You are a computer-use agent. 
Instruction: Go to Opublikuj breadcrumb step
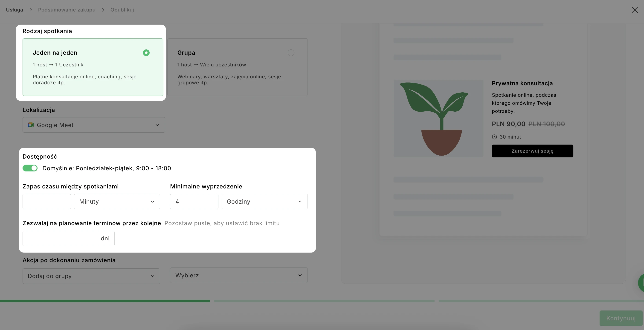coord(122,10)
